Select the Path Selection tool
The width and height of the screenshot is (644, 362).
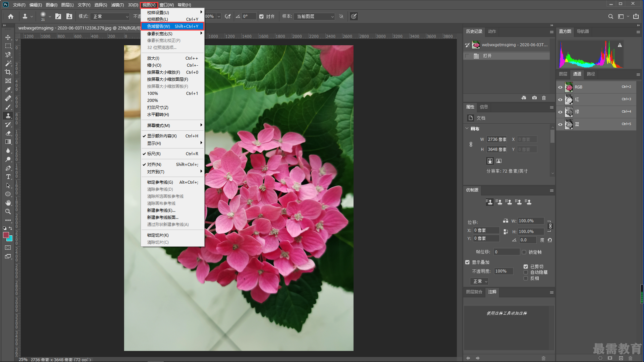8,185
